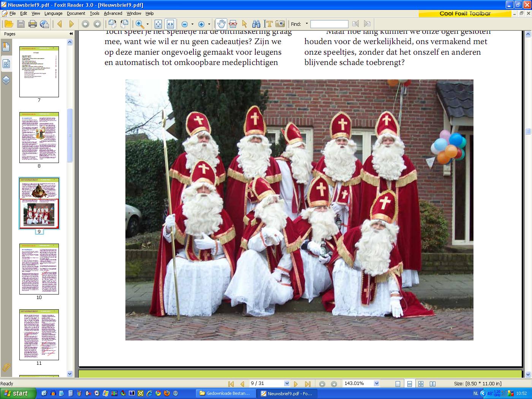Open the Zoom Out dropdown arrow
This screenshot has height=399, width=532.
[192, 24]
